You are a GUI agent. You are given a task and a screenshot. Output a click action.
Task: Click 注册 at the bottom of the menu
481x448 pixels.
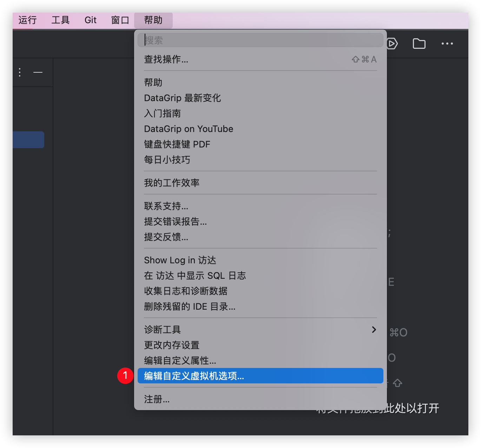tap(157, 400)
